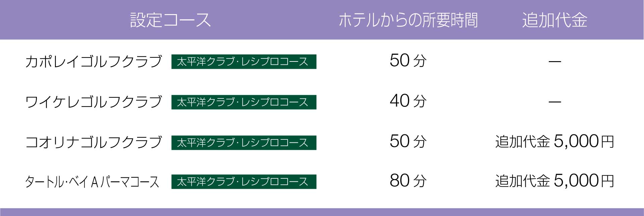Click the 5,000円 surcharge for タートル・ベイ
The width and height of the screenshot is (644, 216).
(554, 181)
